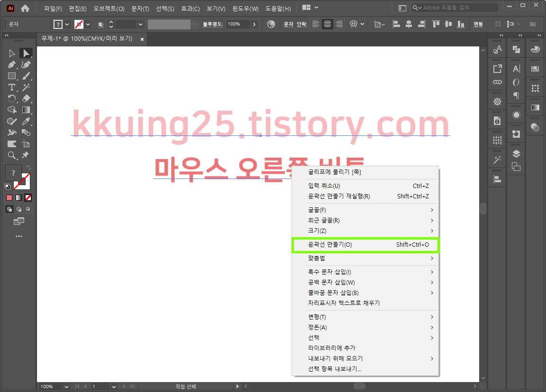Open the stroke weight dropdown

(140, 24)
